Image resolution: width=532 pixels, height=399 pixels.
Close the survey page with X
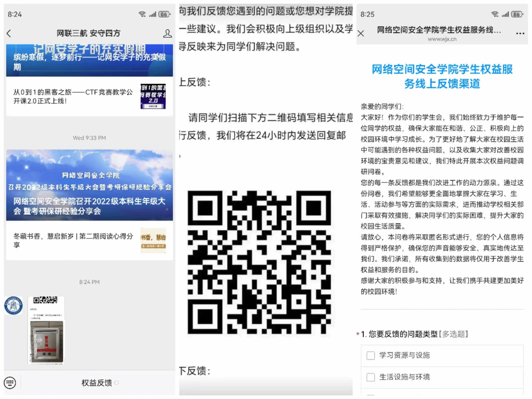[361, 33]
